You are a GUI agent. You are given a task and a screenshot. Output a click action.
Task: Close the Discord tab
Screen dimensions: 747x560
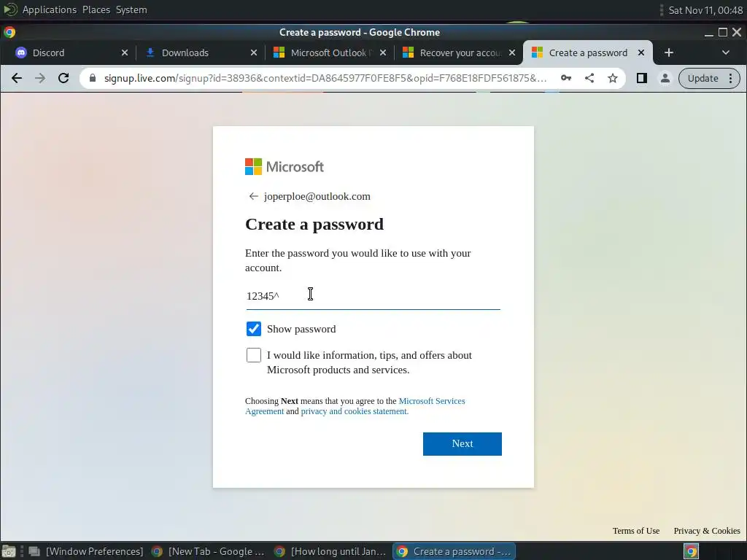124,52
